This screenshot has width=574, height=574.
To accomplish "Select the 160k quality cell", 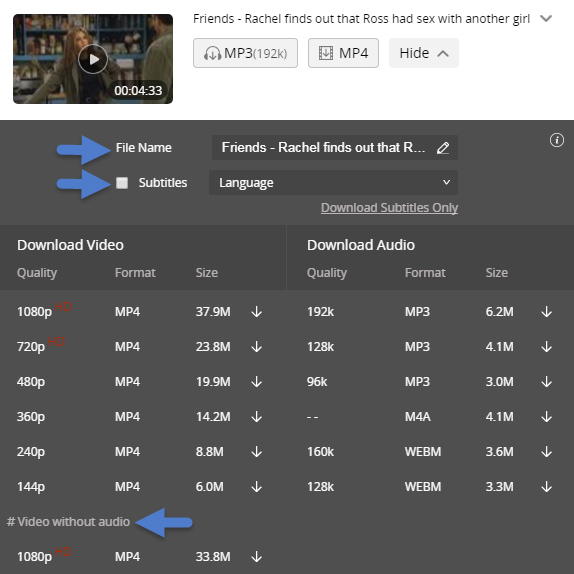I will 320,452.
